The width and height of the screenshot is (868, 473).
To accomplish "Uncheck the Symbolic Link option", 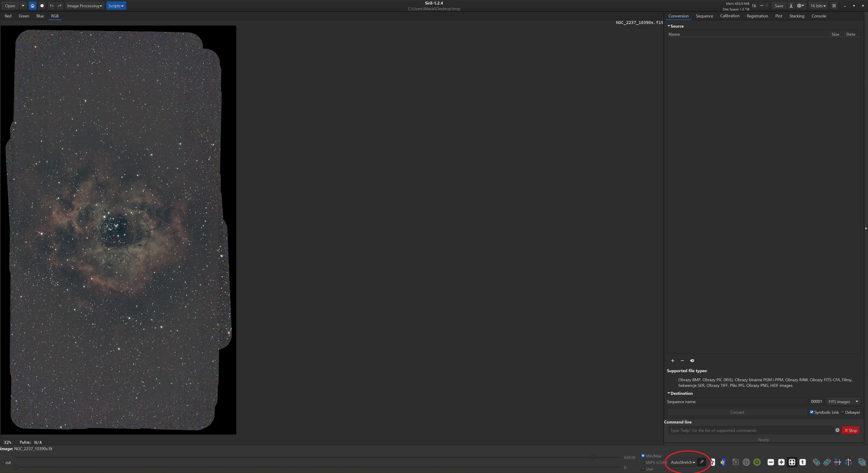I will [812, 412].
